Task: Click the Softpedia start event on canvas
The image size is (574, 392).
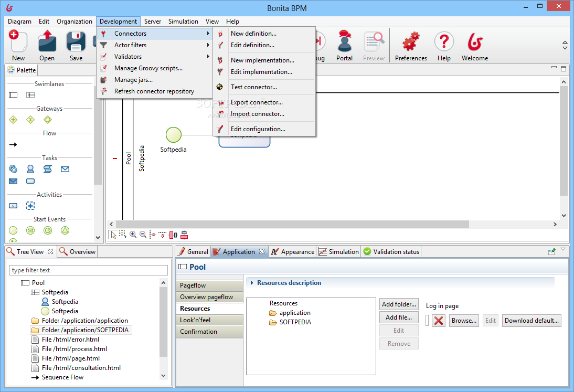Action: point(174,135)
